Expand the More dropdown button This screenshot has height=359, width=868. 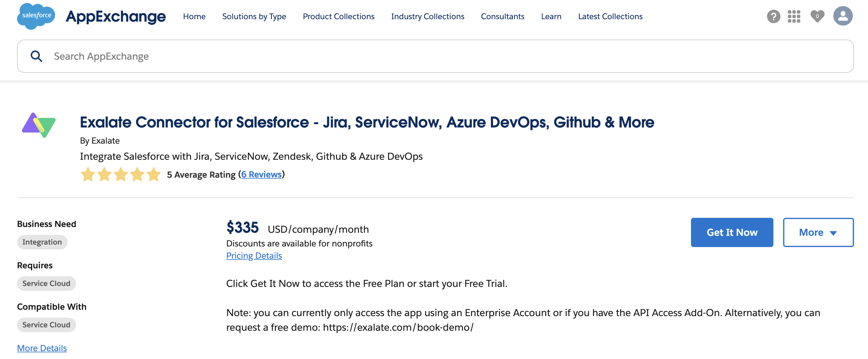[x=818, y=232]
